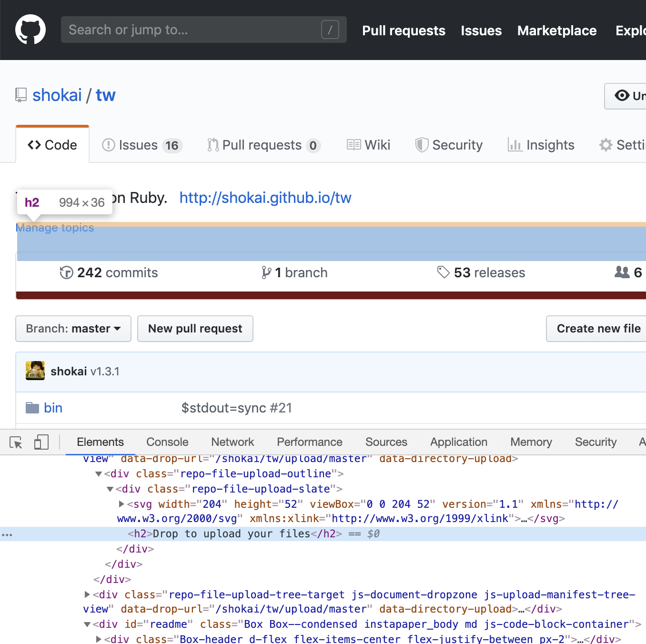Screen dimensions: 646x644
Task: Expand the svg width=204 node
Action: pos(121,504)
